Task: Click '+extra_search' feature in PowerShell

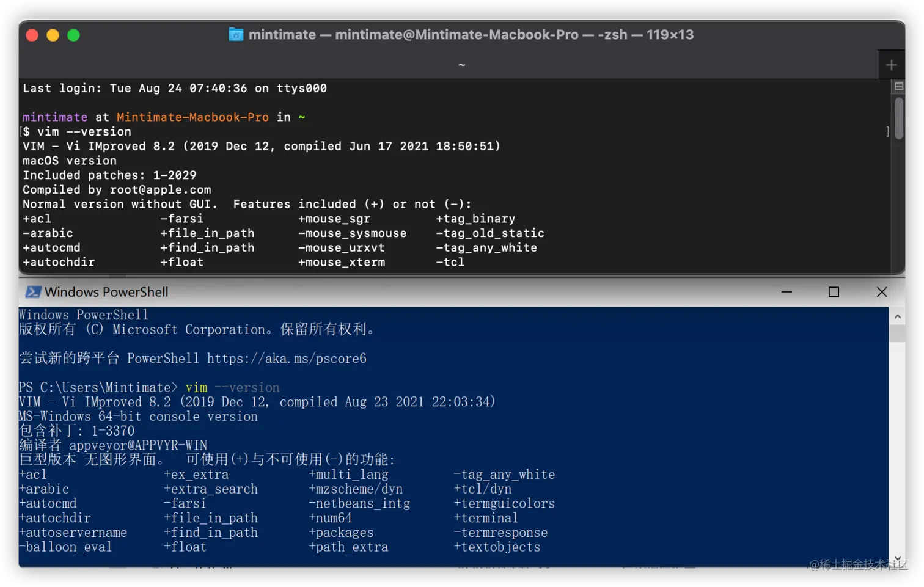Action: (x=211, y=489)
